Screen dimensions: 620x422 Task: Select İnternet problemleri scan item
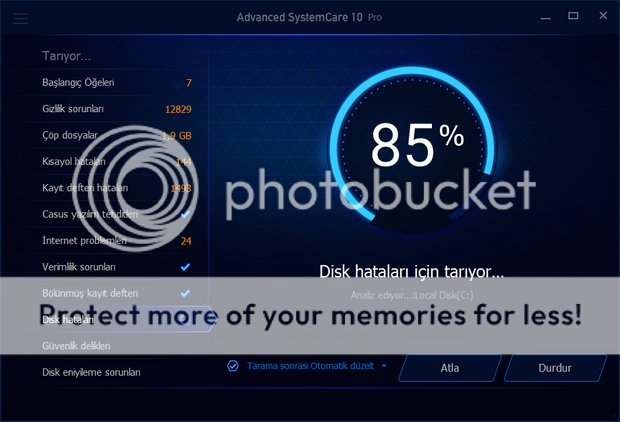117,240
